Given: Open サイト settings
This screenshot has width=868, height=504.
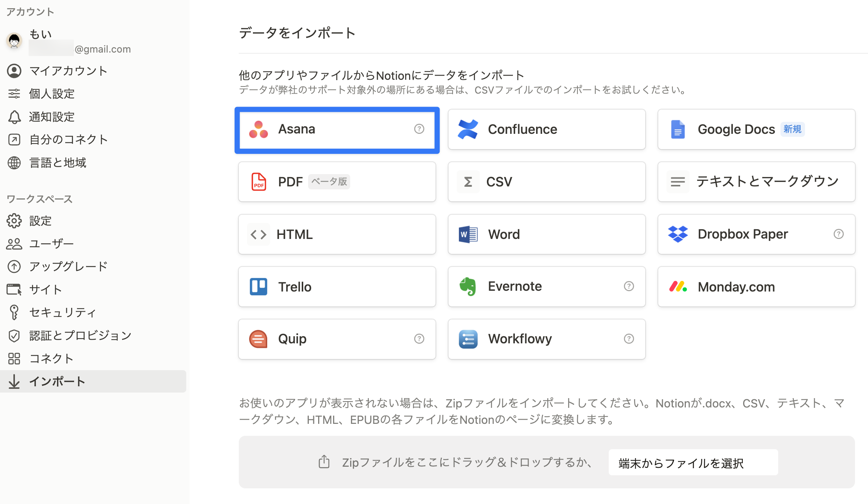Looking at the screenshot, I should [x=93, y=290].
